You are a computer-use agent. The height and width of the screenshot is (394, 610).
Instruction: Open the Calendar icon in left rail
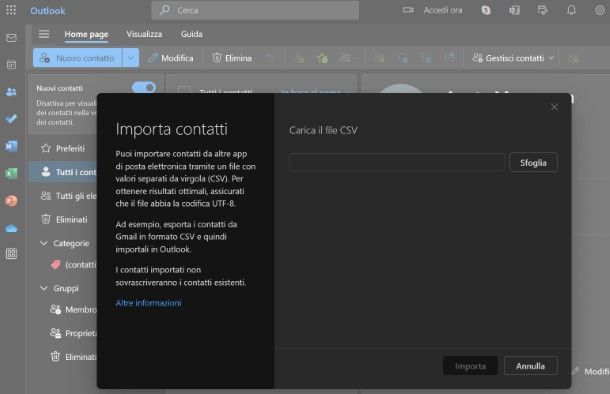(x=11, y=65)
